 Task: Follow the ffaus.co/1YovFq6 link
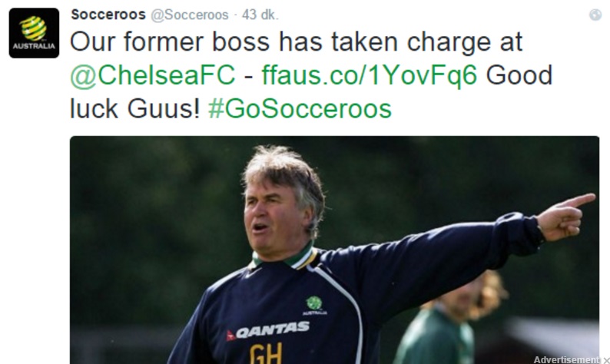[x=370, y=75]
